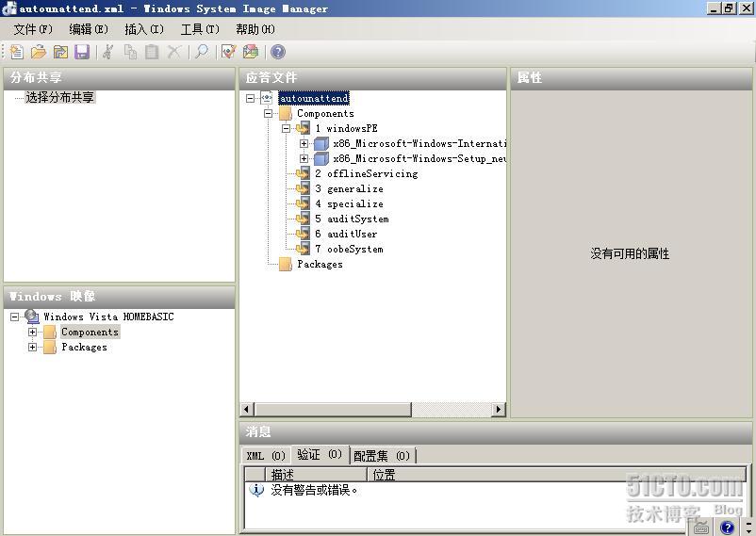Click the Find magnifier icon
The height and width of the screenshot is (536, 756).
click(202, 52)
